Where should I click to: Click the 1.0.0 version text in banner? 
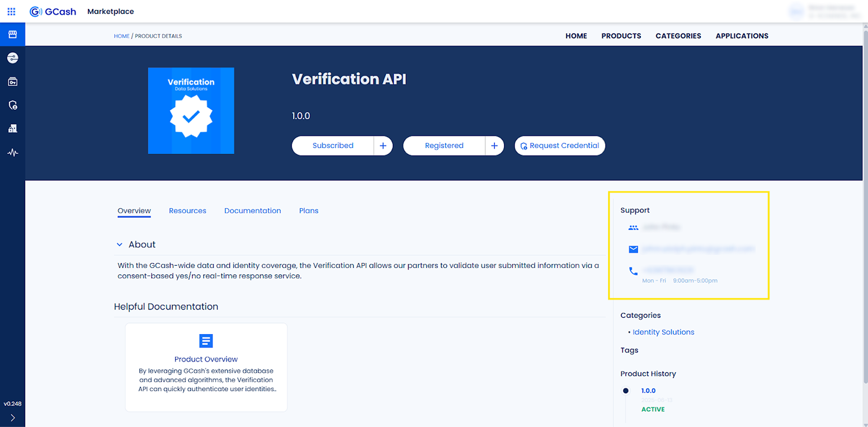301,116
